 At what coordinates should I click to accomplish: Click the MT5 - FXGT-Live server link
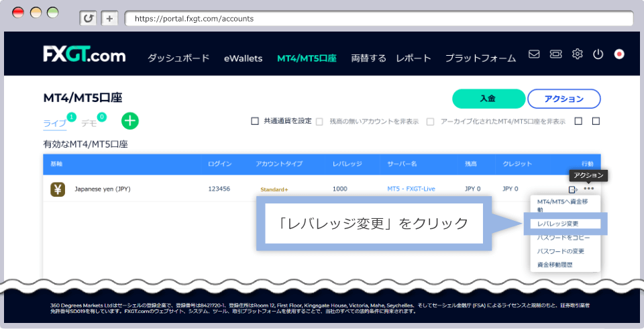[x=411, y=189]
